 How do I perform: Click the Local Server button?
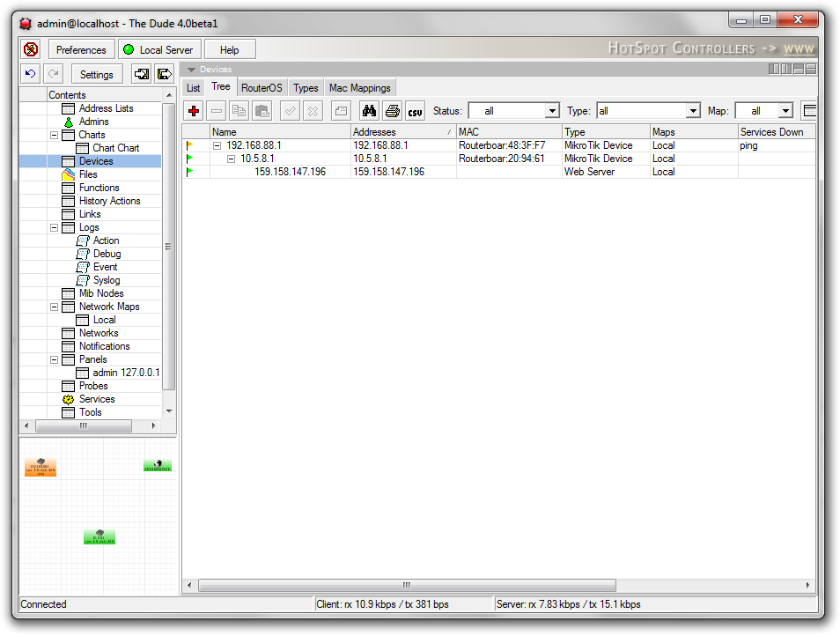pyautogui.click(x=159, y=50)
